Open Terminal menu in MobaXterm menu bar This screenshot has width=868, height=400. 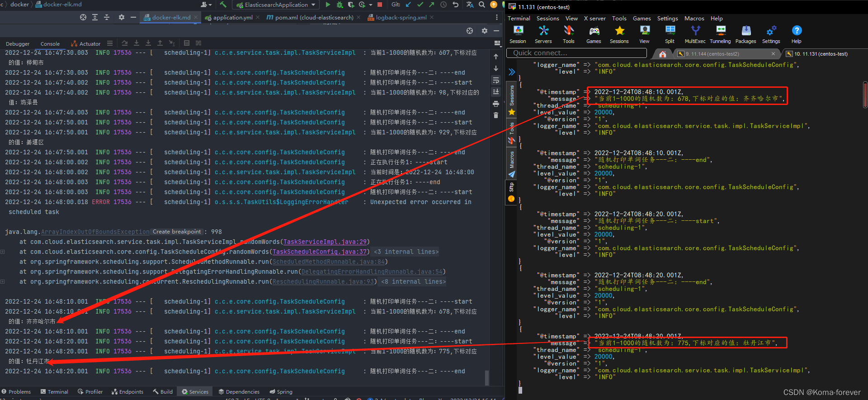(x=519, y=18)
